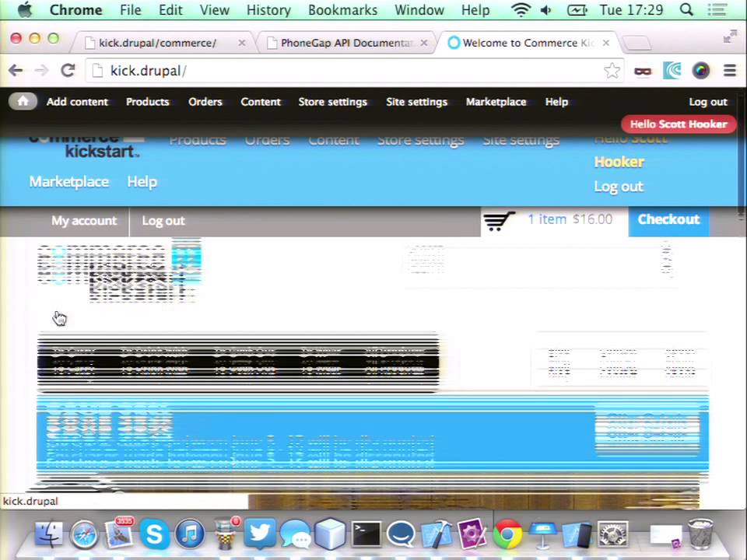Open the Apple menu
This screenshot has width=747, height=560.
pyautogui.click(x=25, y=9)
